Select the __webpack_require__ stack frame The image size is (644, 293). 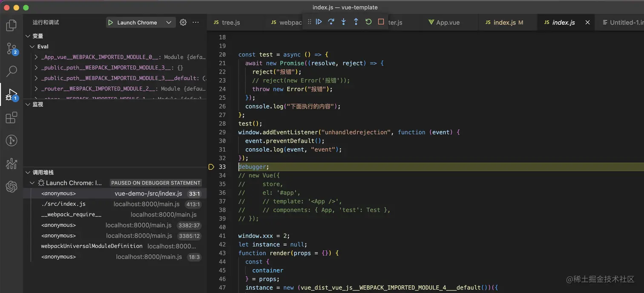click(115, 215)
